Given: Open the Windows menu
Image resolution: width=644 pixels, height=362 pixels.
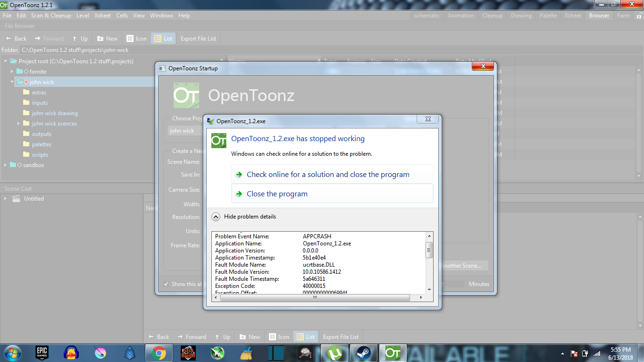Looking at the screenshot, I should point(161,15).
